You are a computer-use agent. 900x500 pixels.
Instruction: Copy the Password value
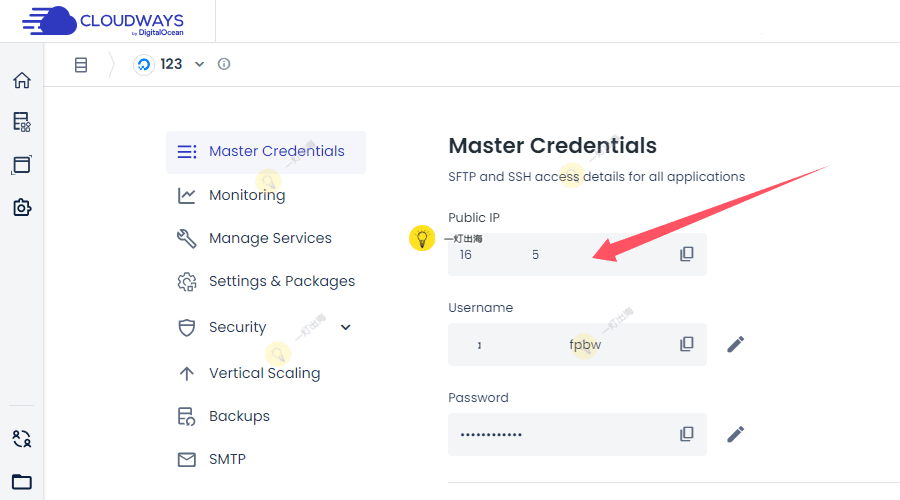pos(686,434)
